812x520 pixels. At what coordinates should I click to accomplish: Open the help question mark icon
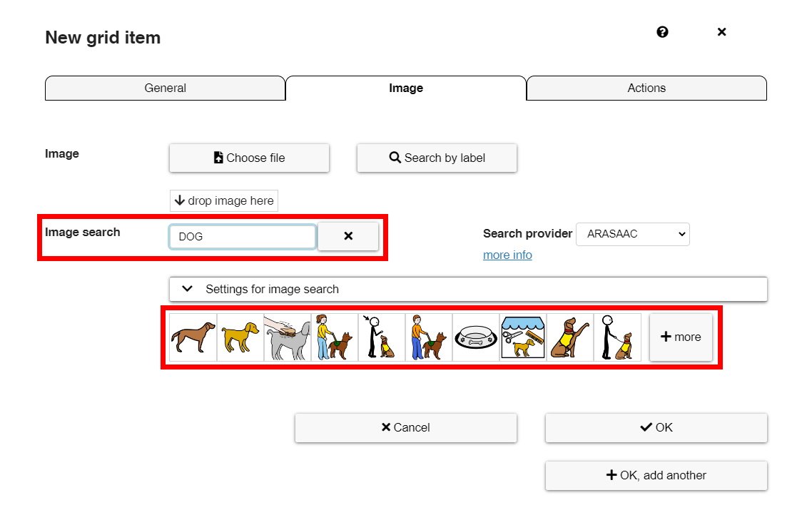[x=662, y=32]
